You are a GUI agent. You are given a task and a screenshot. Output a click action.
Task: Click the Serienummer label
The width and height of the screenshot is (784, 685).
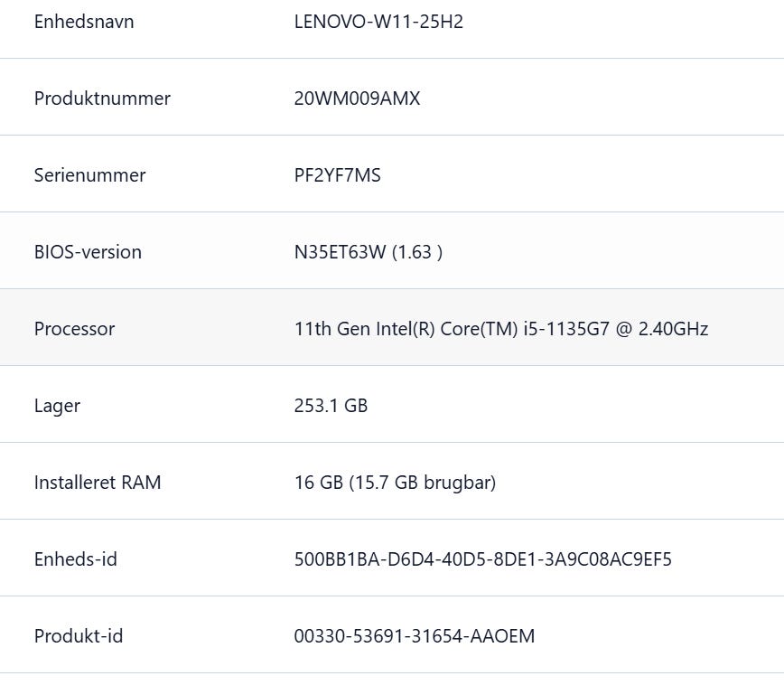[89, 175]
